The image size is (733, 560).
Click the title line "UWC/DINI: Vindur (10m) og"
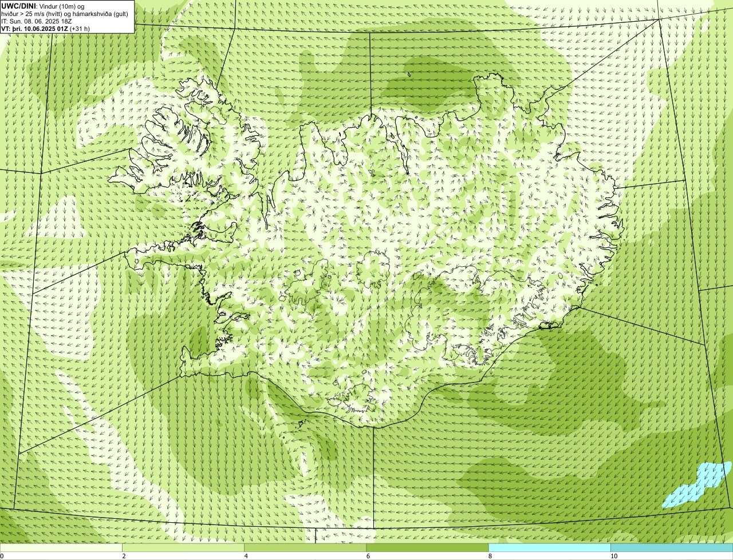43,5
